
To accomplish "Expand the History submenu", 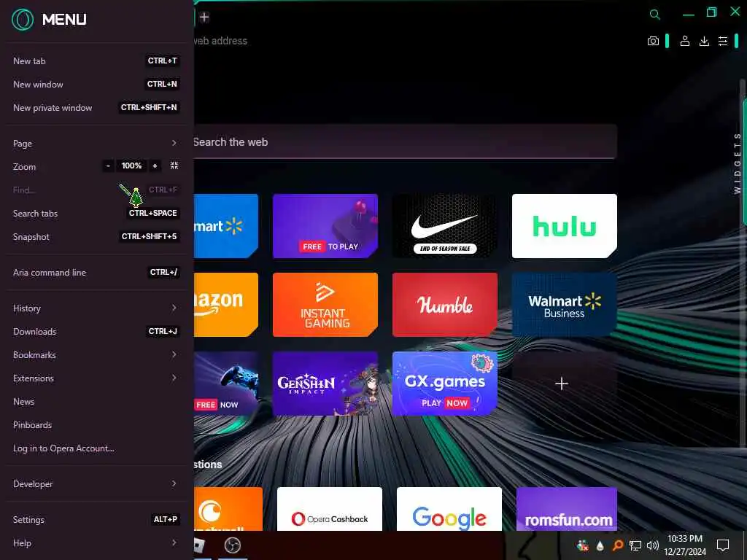I will [x=97, y=308].
